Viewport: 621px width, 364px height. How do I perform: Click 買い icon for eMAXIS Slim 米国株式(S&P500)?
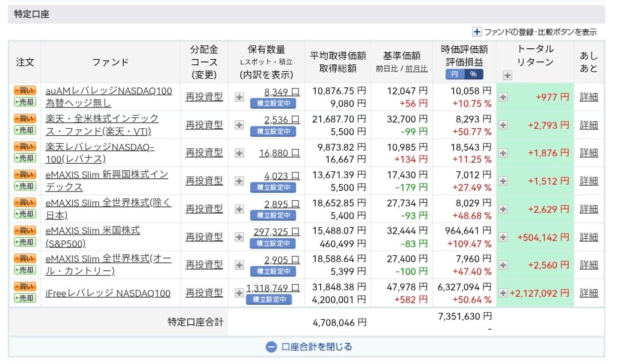point(24,231)
